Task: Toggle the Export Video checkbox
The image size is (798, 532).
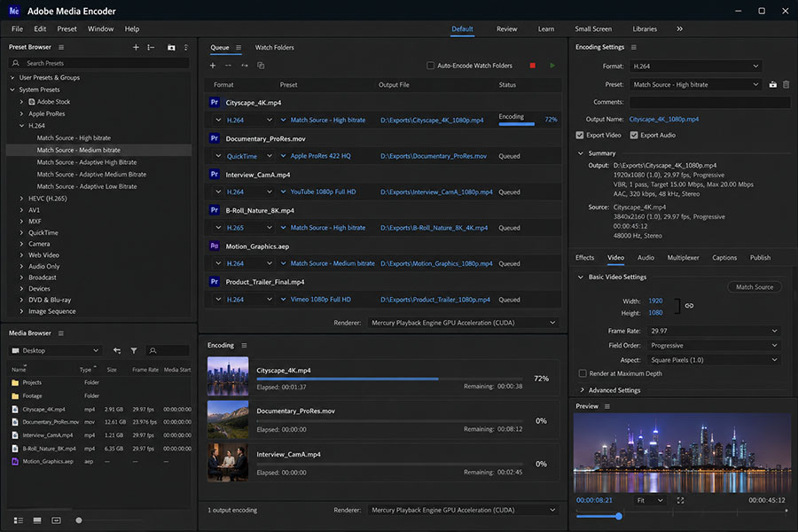Action: (580, 135)
